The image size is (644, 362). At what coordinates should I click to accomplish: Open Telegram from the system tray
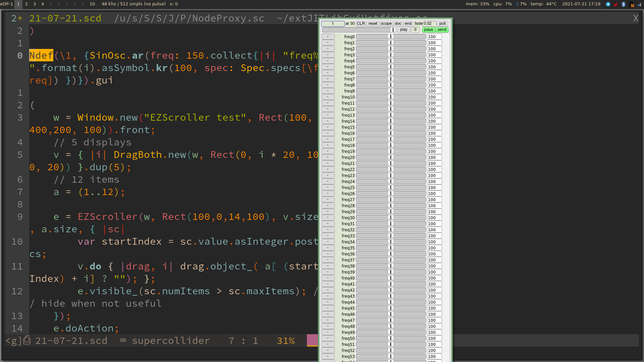point(608,4)
